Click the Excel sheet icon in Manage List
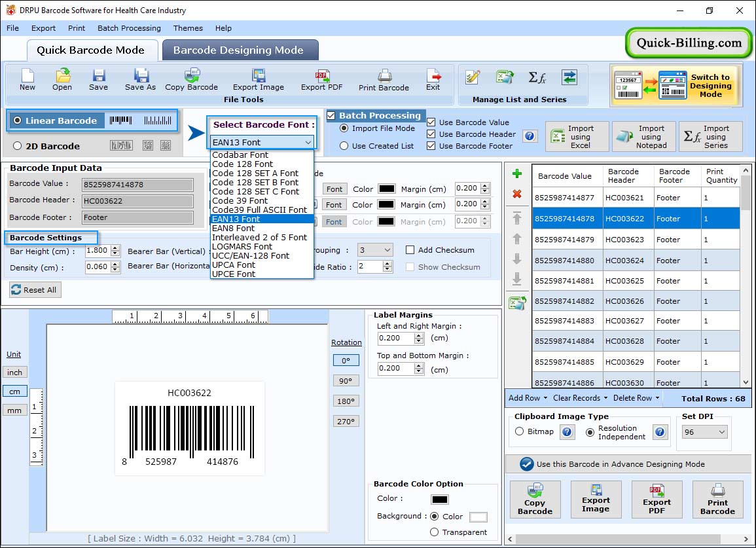 tap(504, 77)
